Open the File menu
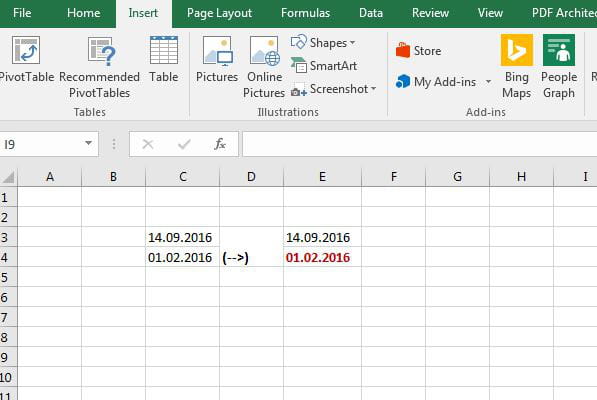 22,13
